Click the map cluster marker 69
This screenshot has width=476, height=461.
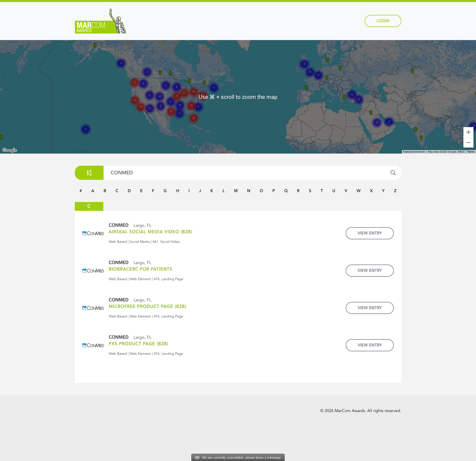[141, 107]
